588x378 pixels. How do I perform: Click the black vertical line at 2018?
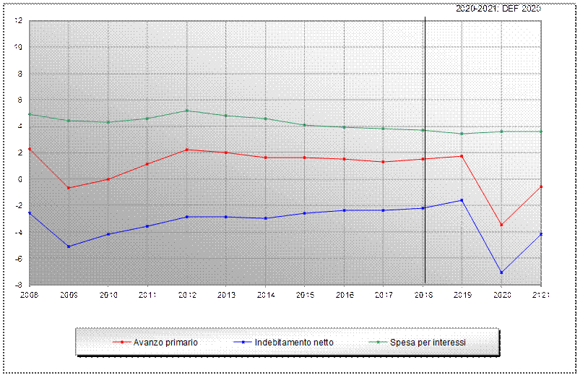(425, 150)
